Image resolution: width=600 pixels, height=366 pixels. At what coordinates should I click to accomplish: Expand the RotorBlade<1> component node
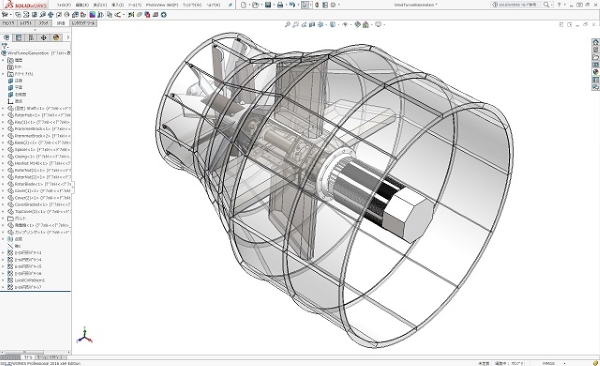[x=3, y=184]
